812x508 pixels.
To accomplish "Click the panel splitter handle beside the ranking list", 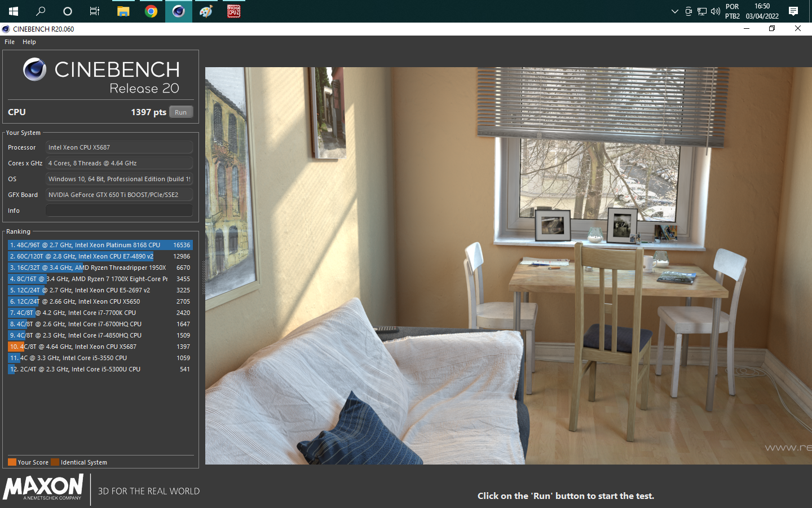I will click(x=204, y=278).
